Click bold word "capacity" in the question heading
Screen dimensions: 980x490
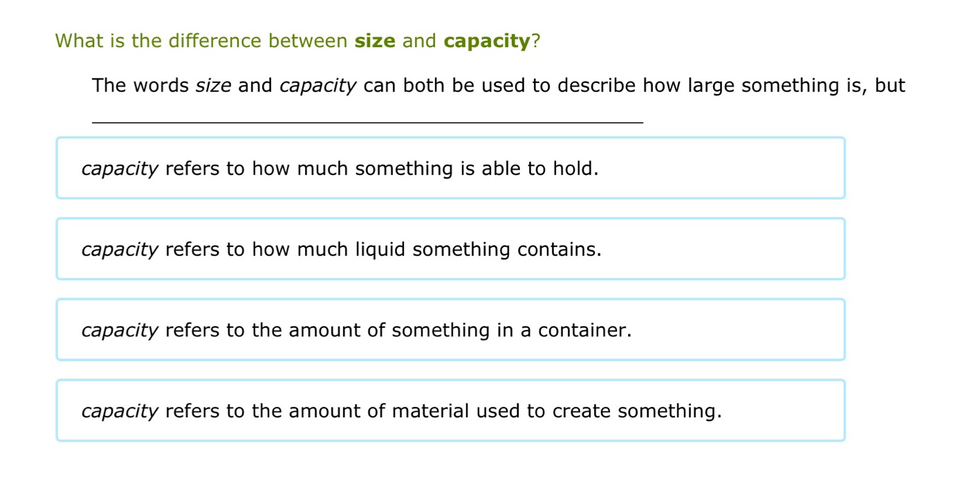click(486, 42)
